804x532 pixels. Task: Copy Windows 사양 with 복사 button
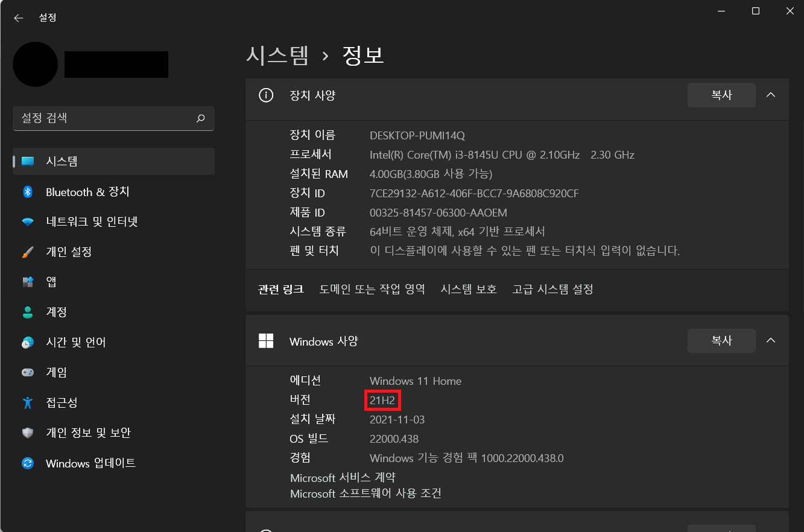click(721, 341)
